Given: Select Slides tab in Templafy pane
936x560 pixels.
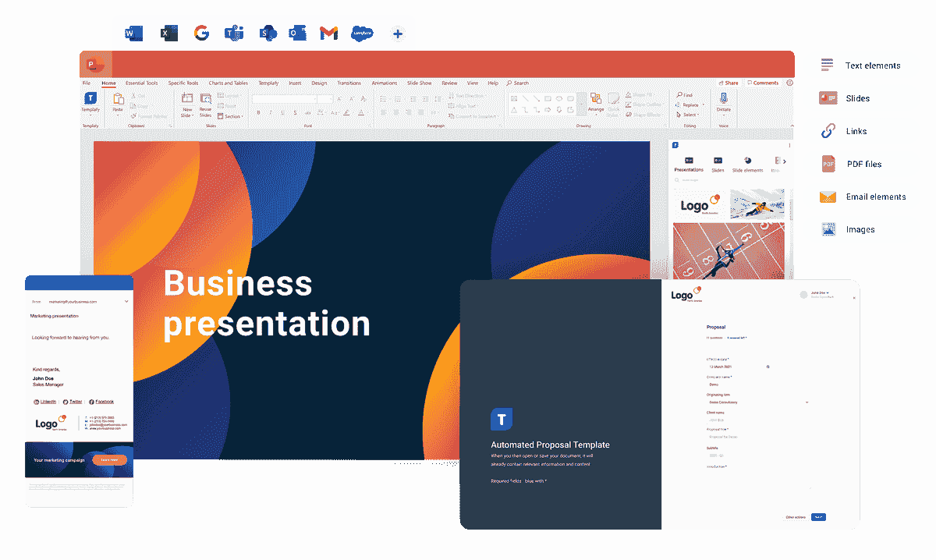Looking at the screenshot, I should tap(718, 164).
